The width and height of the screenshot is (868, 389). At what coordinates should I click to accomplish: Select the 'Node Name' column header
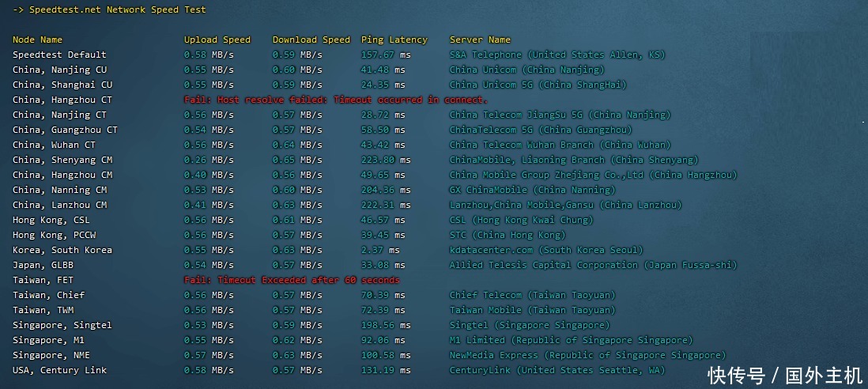(x=37, y=40)
